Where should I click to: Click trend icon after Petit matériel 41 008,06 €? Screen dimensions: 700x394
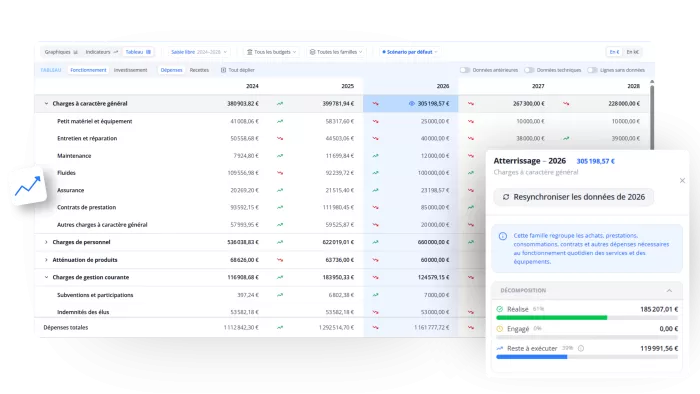pos(280,121)
